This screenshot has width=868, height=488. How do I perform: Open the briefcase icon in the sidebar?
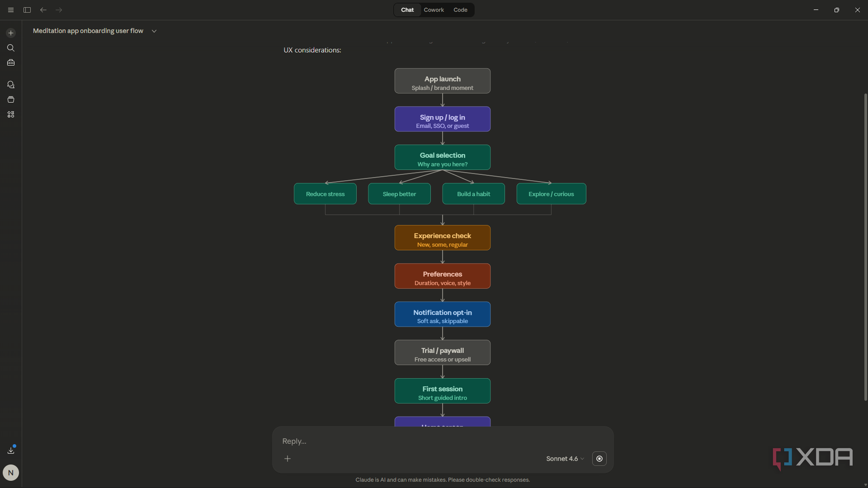click(x=11, y=63)
